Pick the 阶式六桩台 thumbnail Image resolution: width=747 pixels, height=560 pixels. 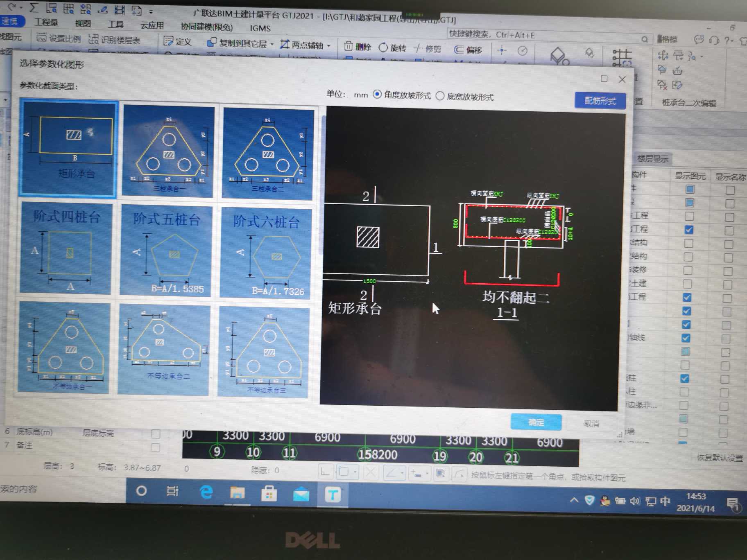tap(265, 253)
